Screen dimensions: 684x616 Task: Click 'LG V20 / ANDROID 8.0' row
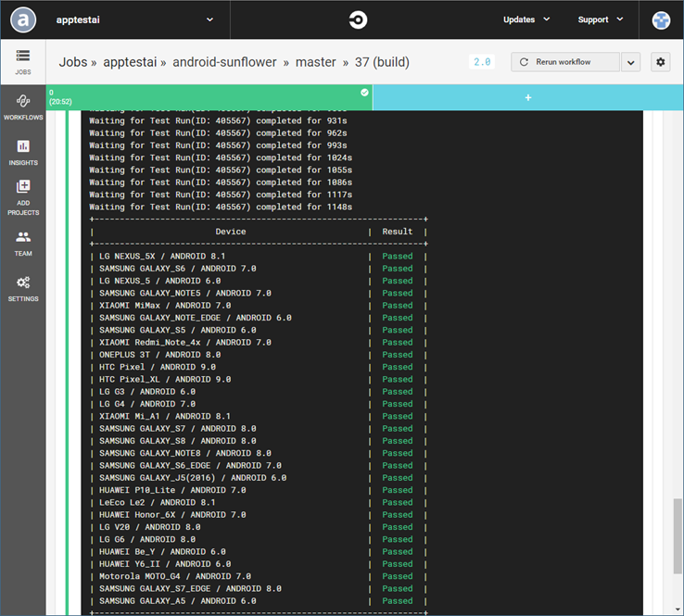tap(259, 527)
